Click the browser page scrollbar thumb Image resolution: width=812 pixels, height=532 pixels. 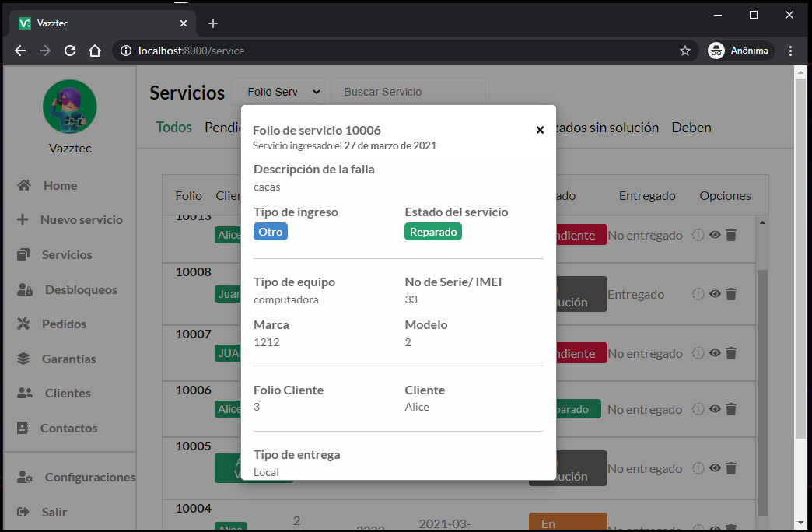click(x=800, y=257)
